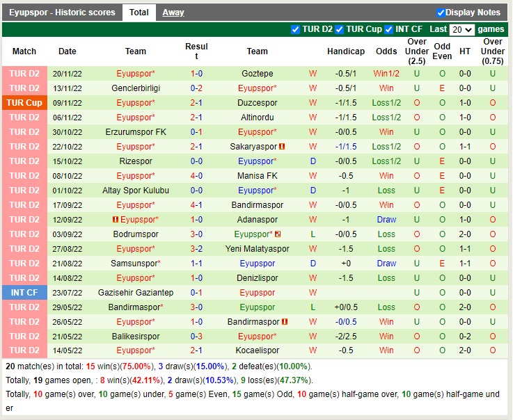
Task: Select the date 14/05/22 cell
Action: (x=67, y=350)
